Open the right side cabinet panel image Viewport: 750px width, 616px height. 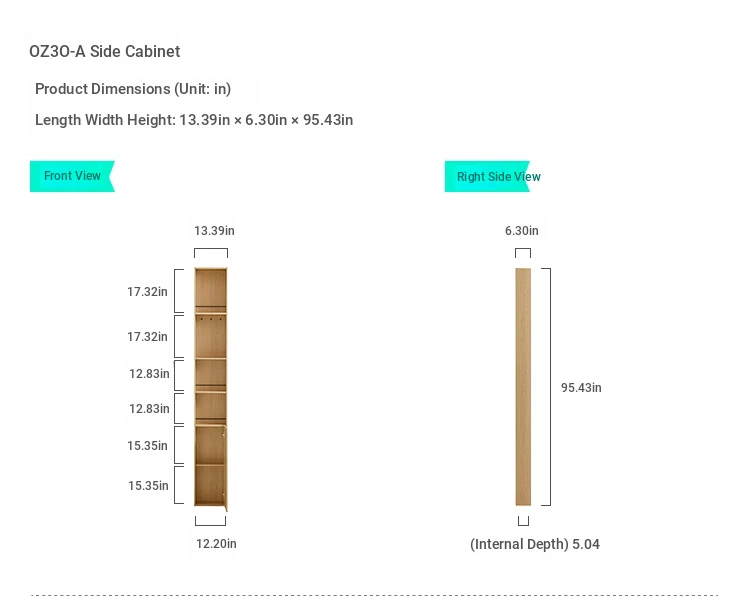tap(523, 387)
